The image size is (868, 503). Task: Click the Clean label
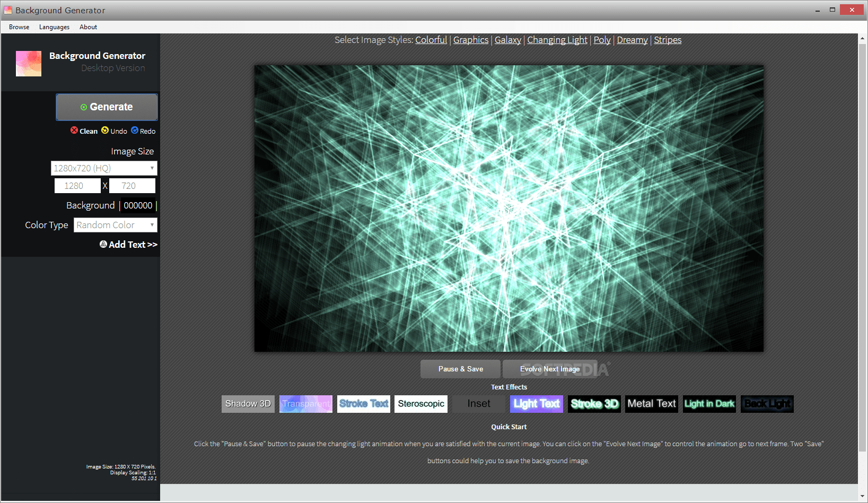[x=89, y=132]
